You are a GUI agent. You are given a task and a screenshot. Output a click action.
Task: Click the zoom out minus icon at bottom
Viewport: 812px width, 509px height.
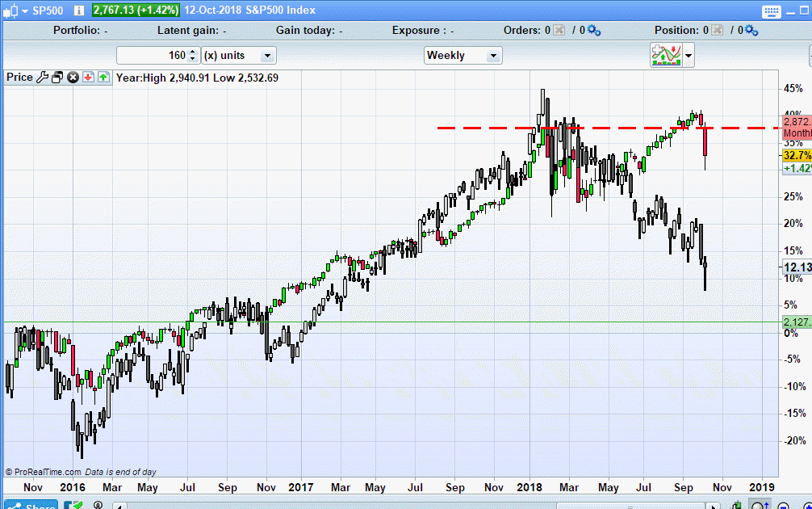(784, 507)
